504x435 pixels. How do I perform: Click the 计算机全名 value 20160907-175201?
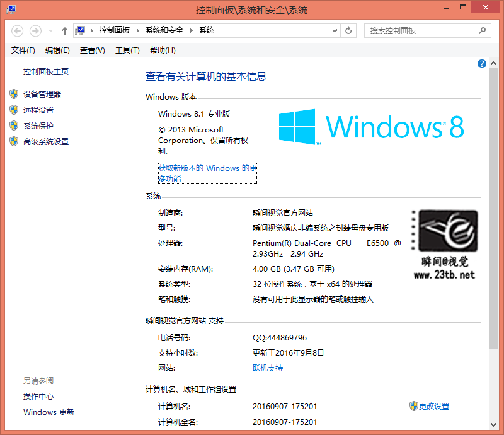285,422
